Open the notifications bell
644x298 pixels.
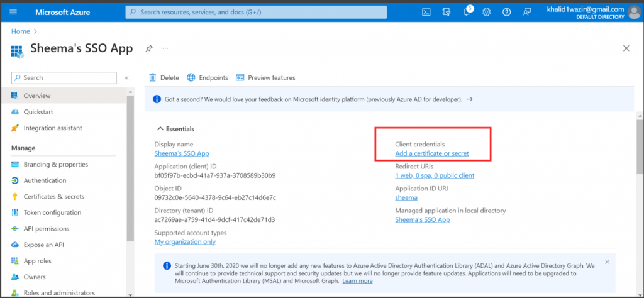click(x=467, y=13)
